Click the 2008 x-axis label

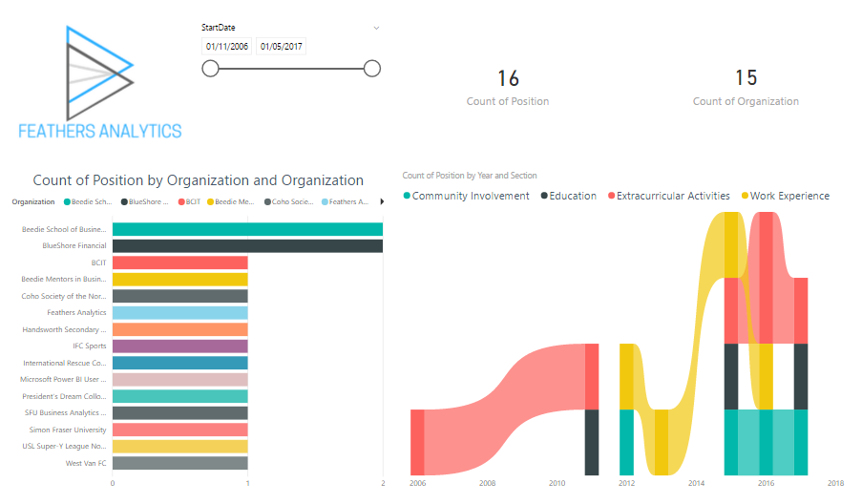pos(487,483)
